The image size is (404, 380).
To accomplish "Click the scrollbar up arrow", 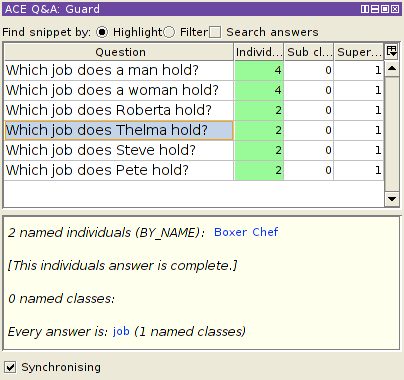I will (392, 69).
